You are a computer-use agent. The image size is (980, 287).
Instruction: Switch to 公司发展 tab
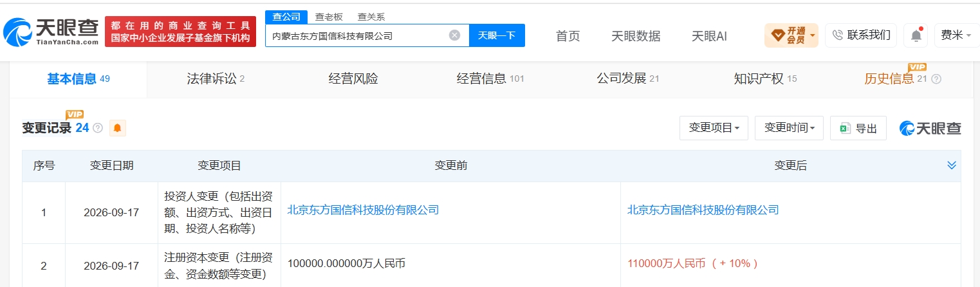tap(628, 79)
